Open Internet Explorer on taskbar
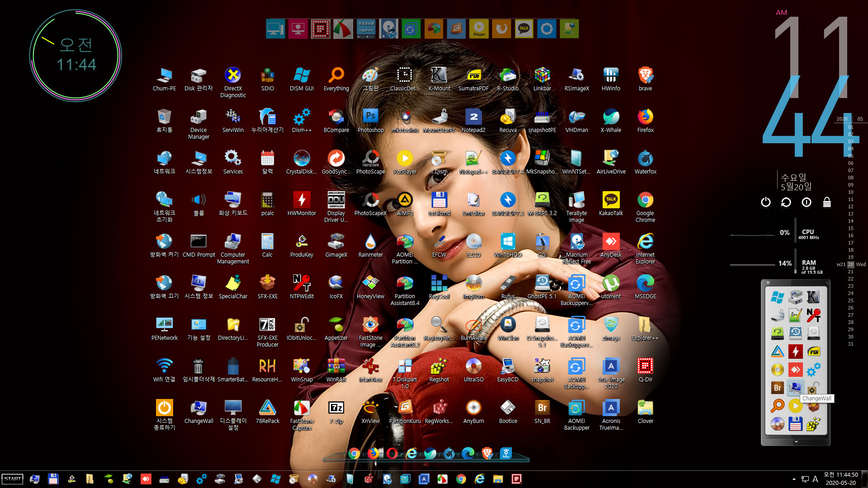This screenshot has width=868, height=488. [480, 479]
